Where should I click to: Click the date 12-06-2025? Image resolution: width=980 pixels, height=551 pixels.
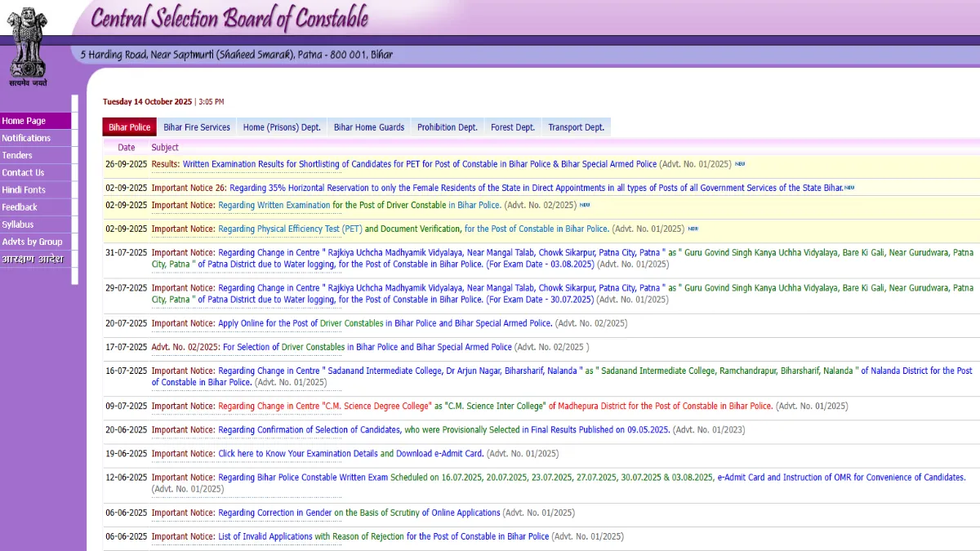tap(127, 477)
